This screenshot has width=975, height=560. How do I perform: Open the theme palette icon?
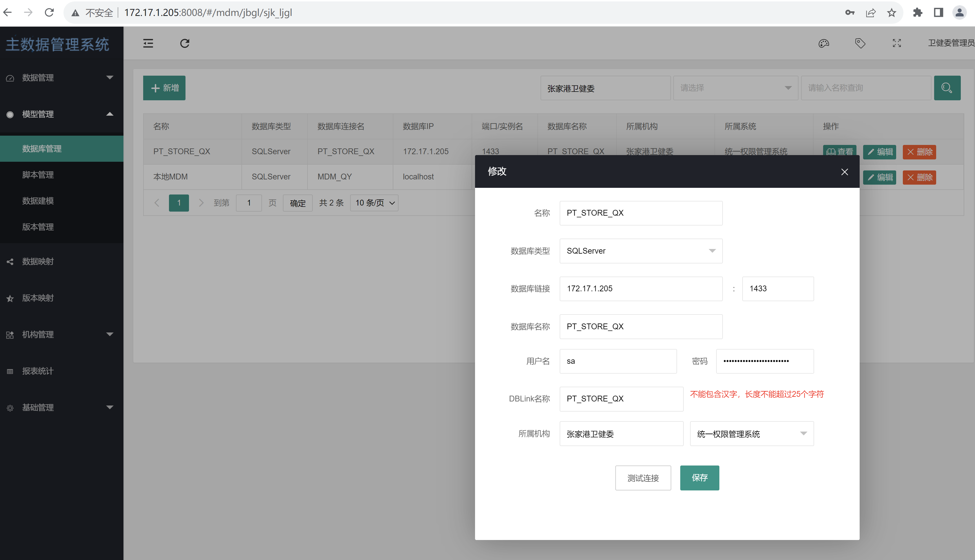point(823,43)
